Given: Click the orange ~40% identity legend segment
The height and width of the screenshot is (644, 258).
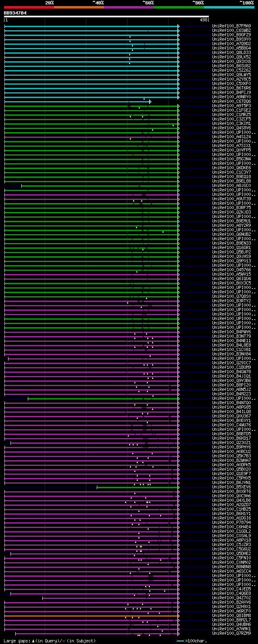Looking at the screenshot, I should tap(79, 7).
